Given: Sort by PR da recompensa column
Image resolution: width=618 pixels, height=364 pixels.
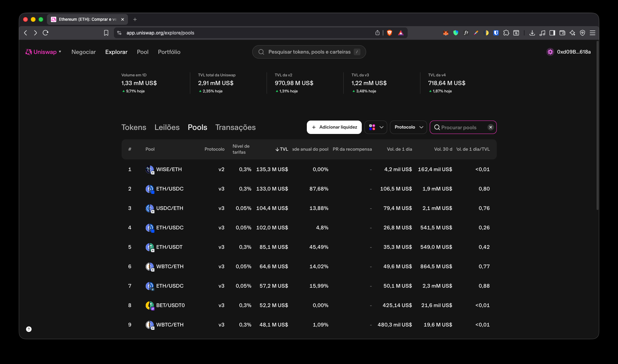Looking at the screenshot, I should click(x=352, y=149).
